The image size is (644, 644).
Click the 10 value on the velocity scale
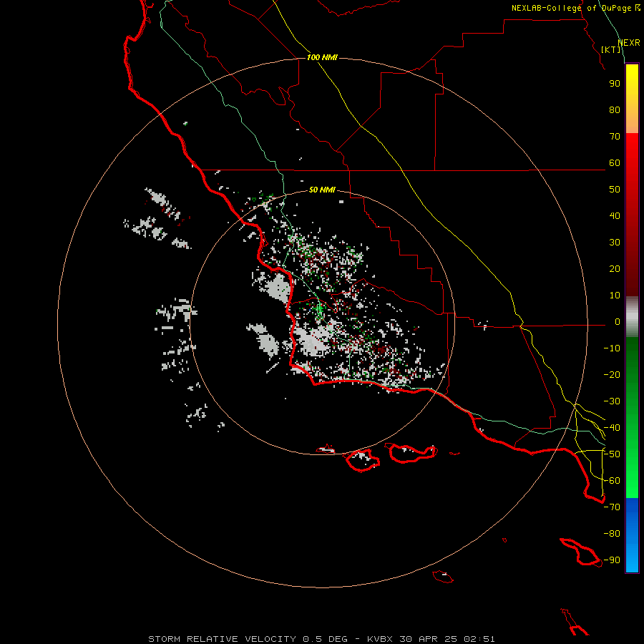point(615,296)
